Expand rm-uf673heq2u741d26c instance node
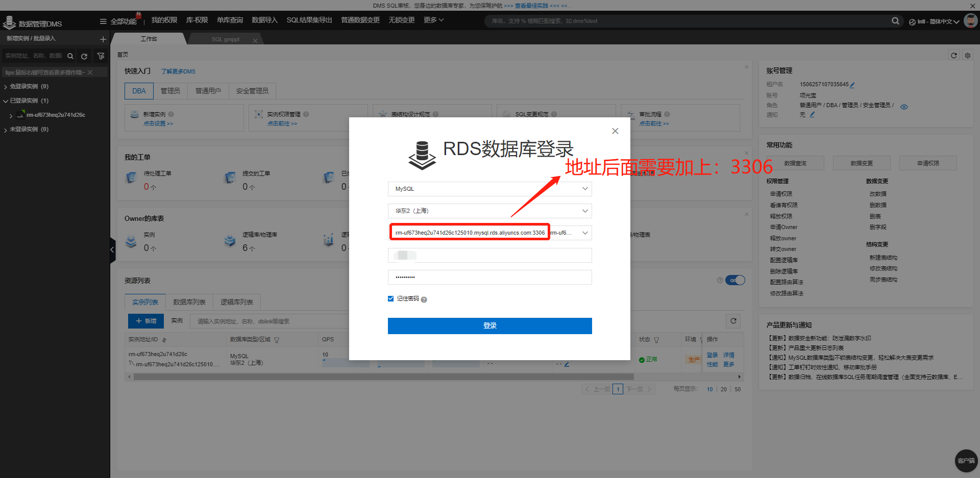Viewport: 980px width, 478px height. (11, 116)
